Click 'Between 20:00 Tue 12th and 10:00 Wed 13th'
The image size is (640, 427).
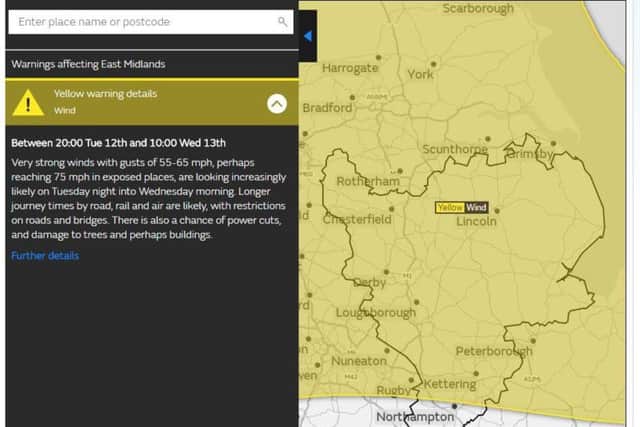pos(118,143)
